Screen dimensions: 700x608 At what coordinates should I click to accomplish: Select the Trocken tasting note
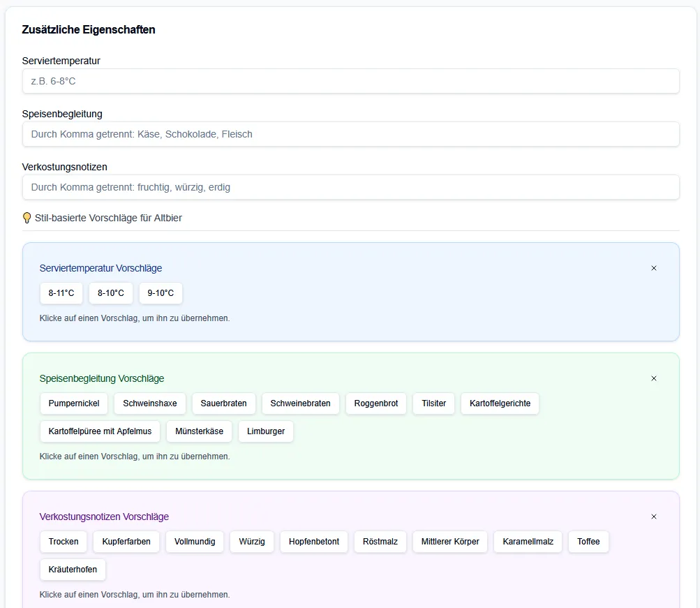pos(64,542)
